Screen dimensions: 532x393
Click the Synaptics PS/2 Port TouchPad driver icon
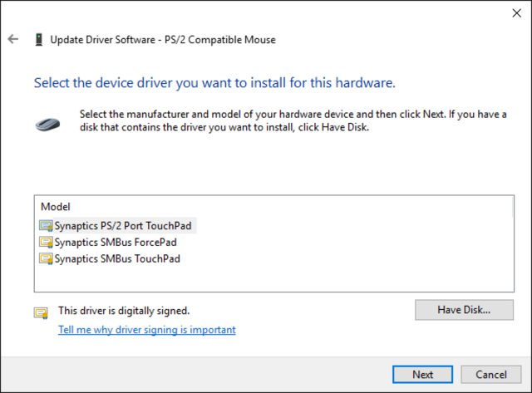point(46,225)
